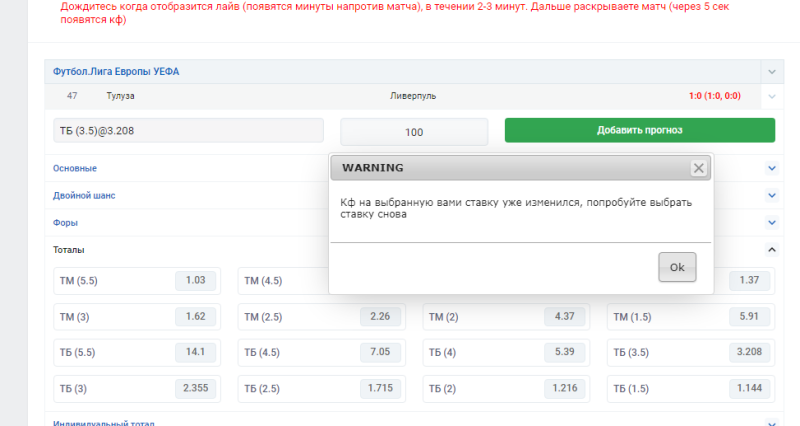The height and width of the screenshot is (426, 800).
Task: Expand the Основные section chevron
Action: click(771, 168)
